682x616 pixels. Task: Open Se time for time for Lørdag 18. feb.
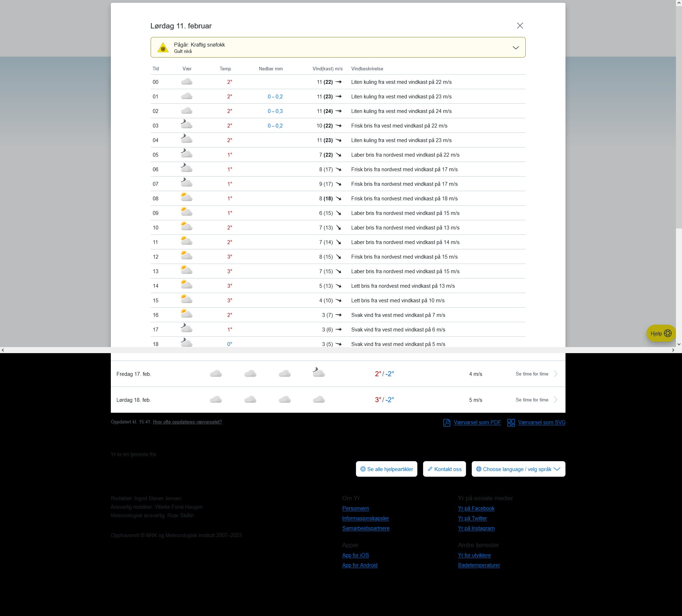532,400
